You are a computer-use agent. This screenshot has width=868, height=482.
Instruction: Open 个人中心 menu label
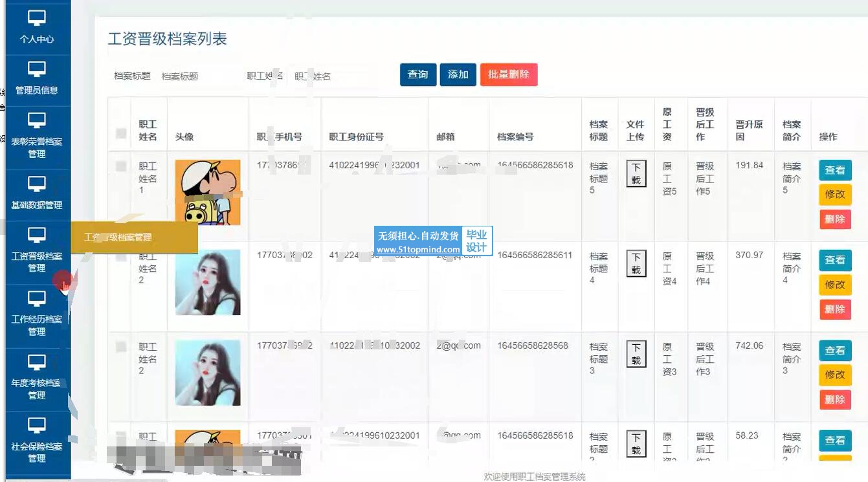coord(37,39)
